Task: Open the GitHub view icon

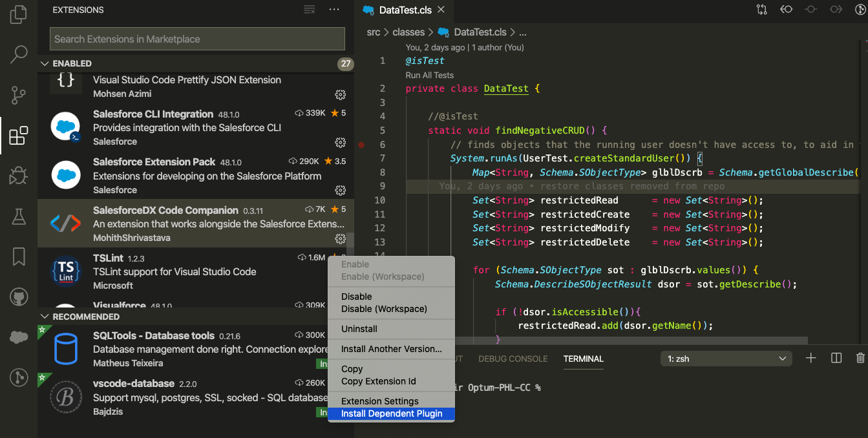Action: pyautogui.click(x=19, y=297)
